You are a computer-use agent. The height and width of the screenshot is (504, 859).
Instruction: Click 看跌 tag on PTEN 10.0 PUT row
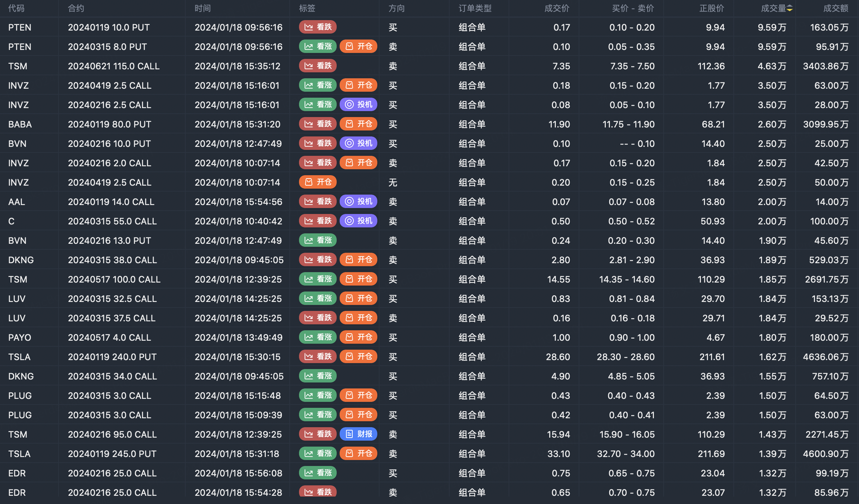point(318,27)
